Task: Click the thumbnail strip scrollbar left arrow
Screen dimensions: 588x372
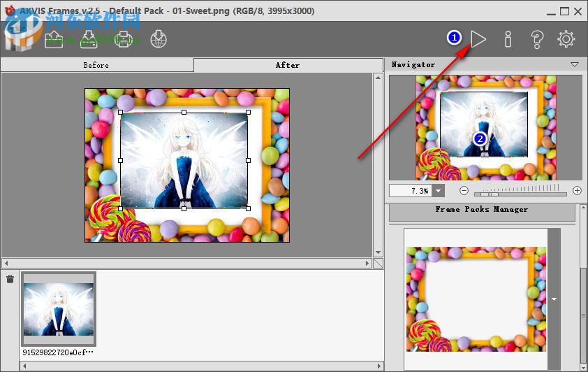Action: tap(24, 366)
